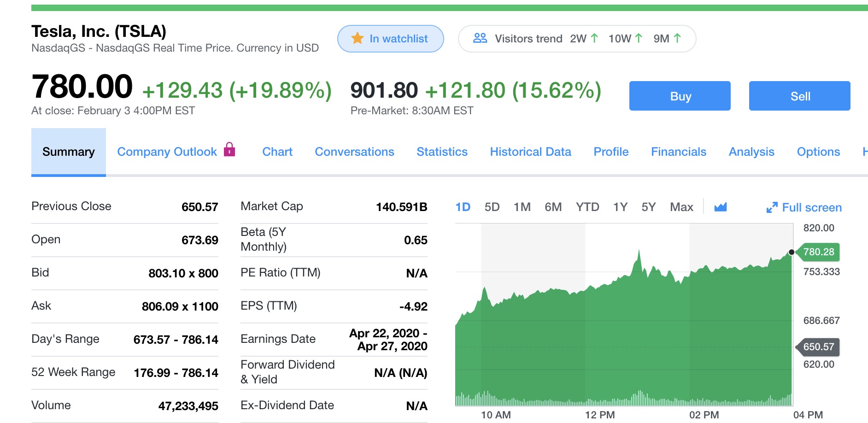Image resolution: width=868 pixels, height=423 pixels.
Task: Open the chart via Full screen link
Action: pyautogui.click(x=812, y=207)
